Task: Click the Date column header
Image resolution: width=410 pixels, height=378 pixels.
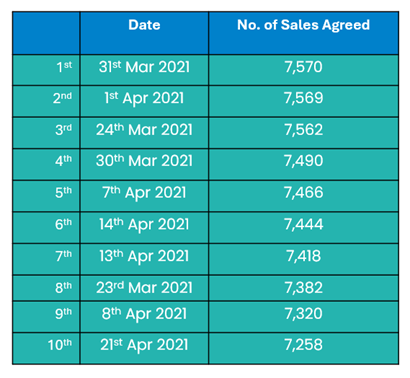Action: click(144, 25)
